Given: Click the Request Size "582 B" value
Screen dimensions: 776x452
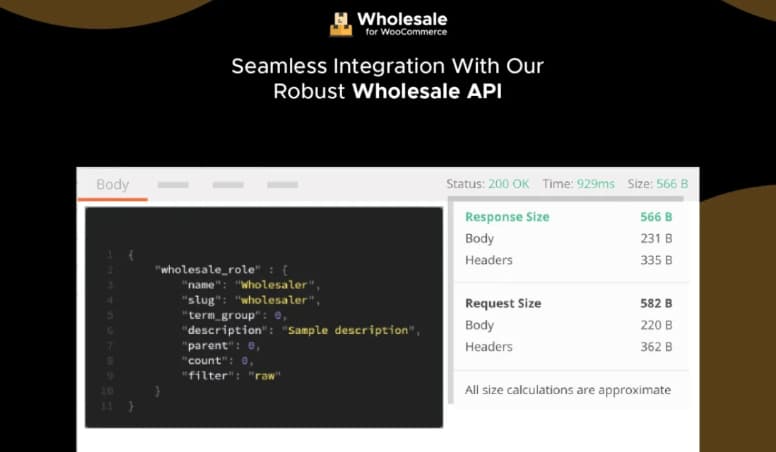Looking at the screenshot, I should [x=656, y=303].
